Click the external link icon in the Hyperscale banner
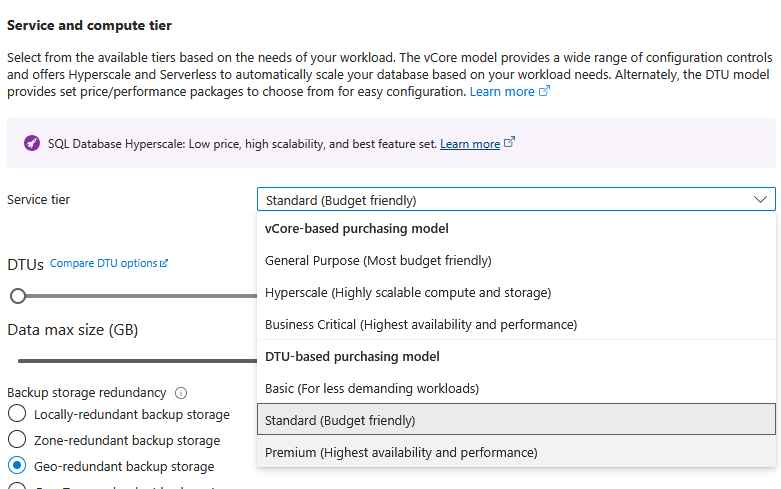Image resolution: width=781 pixels, height=489 pixels. (x=509, y=142)
